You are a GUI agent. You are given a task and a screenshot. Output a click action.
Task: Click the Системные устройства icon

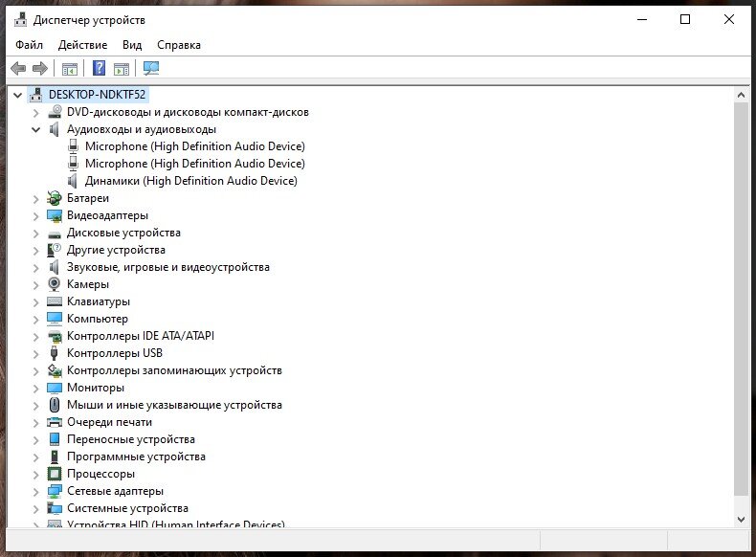(x=55, y=508)
